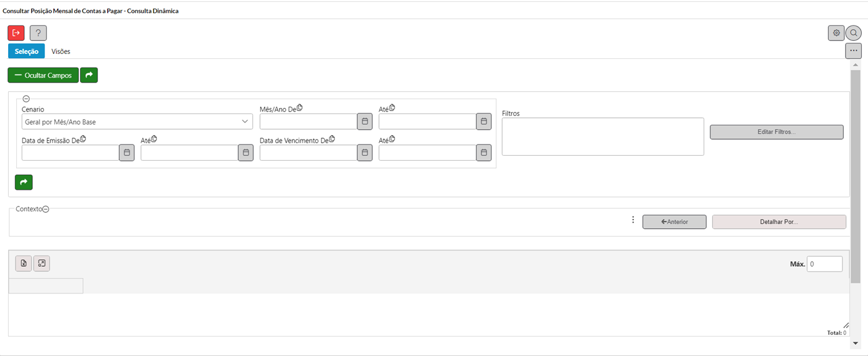Viewport: 868px width, 356px height.
Task: Click the Anterior button
Action: pyautogui.click(x=674, y=222)
